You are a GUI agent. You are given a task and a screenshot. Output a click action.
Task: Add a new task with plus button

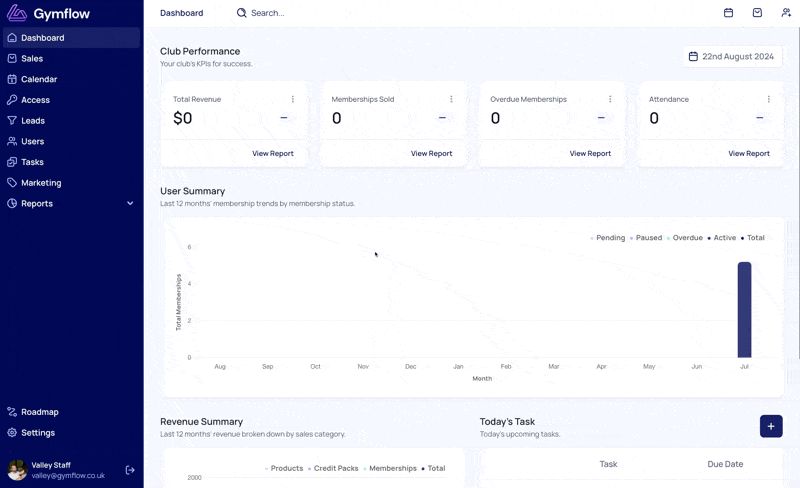771,426
